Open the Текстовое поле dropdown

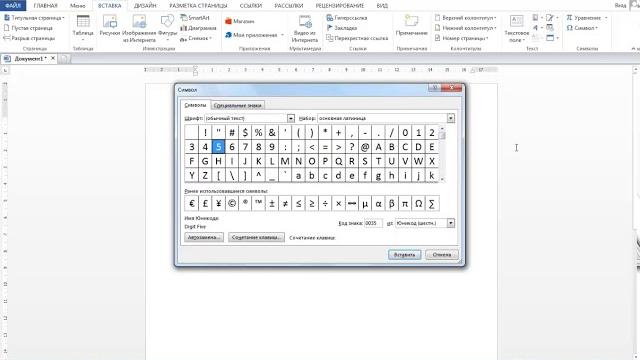point(516,29)
